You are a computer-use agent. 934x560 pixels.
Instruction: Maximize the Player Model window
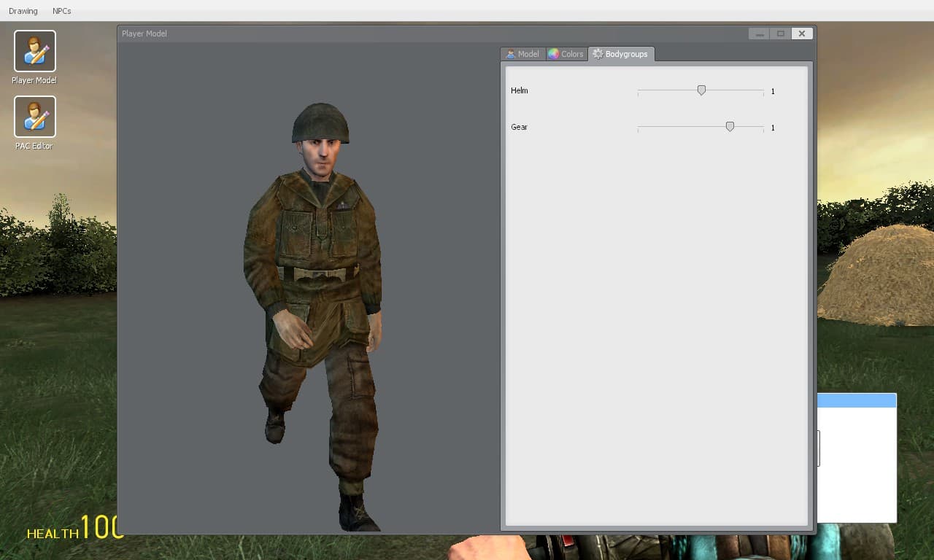(780, 34)
